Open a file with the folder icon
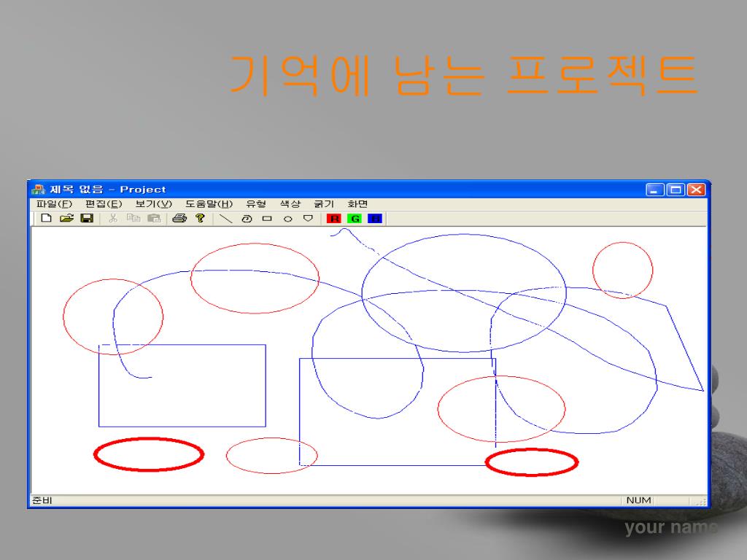Viewport: 747px width, 560px height. point(66,218)
